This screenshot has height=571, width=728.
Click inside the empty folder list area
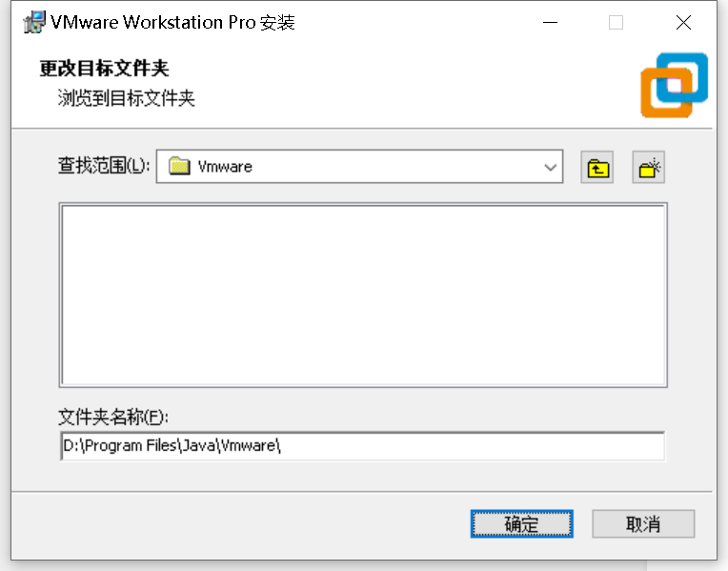363,295
